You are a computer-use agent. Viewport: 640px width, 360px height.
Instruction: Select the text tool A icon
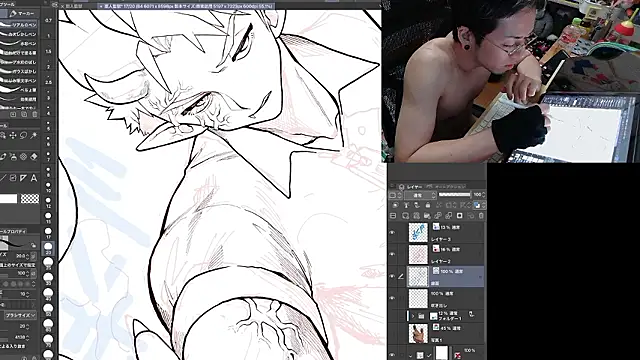34,178
